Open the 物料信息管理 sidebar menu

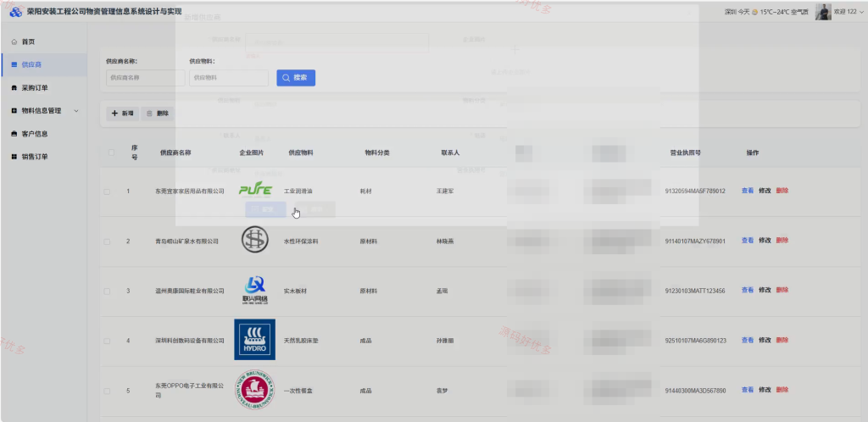(x=44, y=111)
